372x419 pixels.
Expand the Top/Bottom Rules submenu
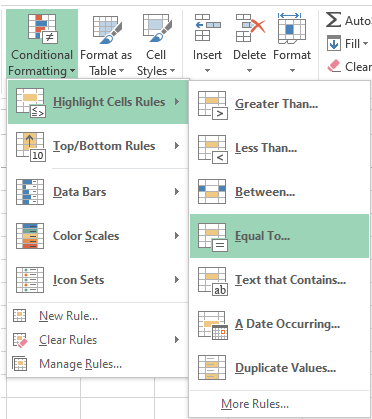click(x=98, y=146)
